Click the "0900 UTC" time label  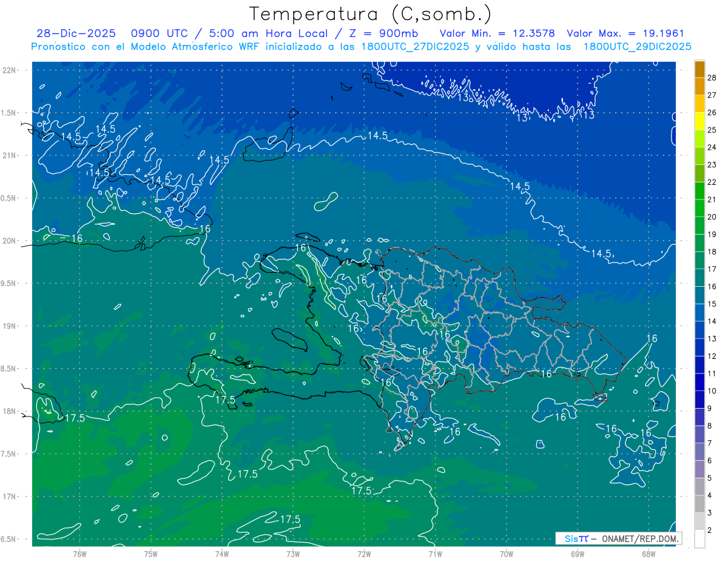coord(159,33)
